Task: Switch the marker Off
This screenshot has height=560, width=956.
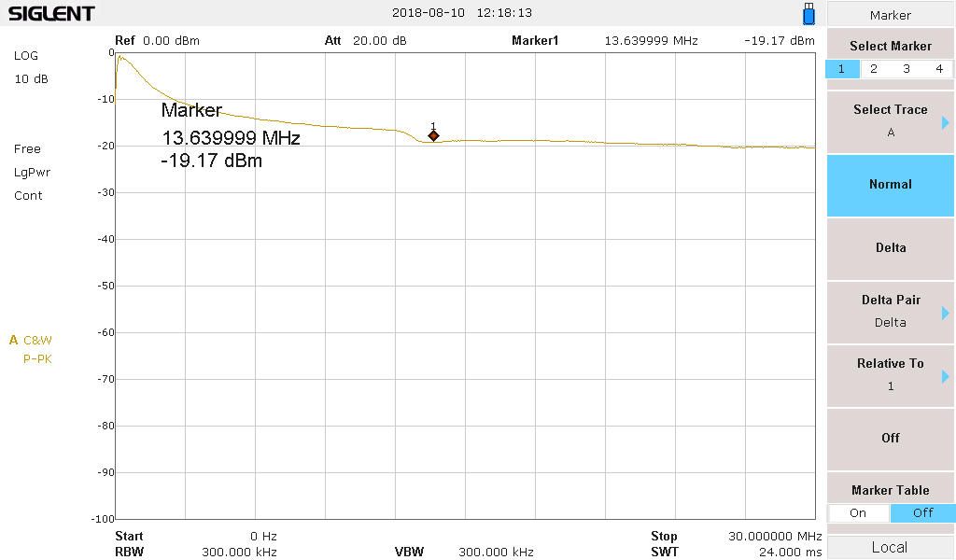Action: 890,438
